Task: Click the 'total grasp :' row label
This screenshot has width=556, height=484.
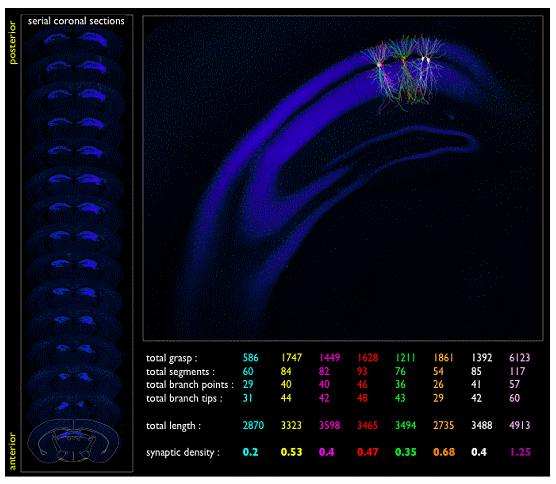Action: [172, 358]
